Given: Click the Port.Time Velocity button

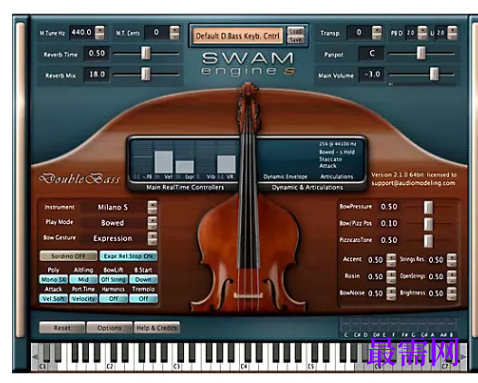Looking at the screenshot, I should (83, 299).
